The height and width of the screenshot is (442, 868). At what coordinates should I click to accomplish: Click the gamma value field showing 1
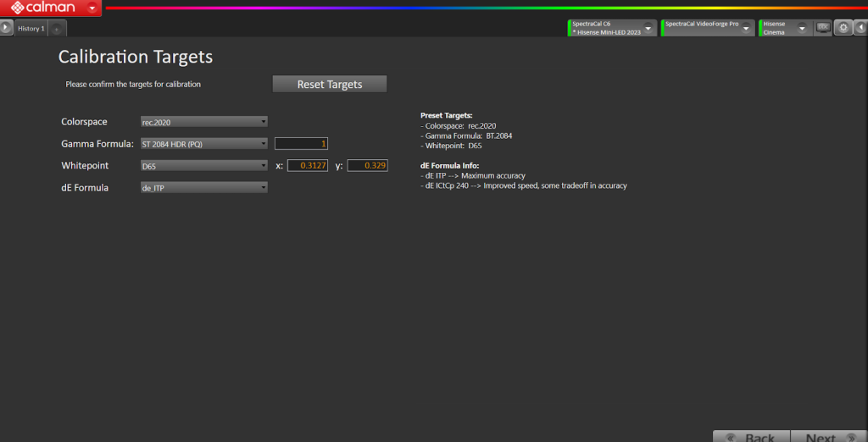(x=301, y=144)
